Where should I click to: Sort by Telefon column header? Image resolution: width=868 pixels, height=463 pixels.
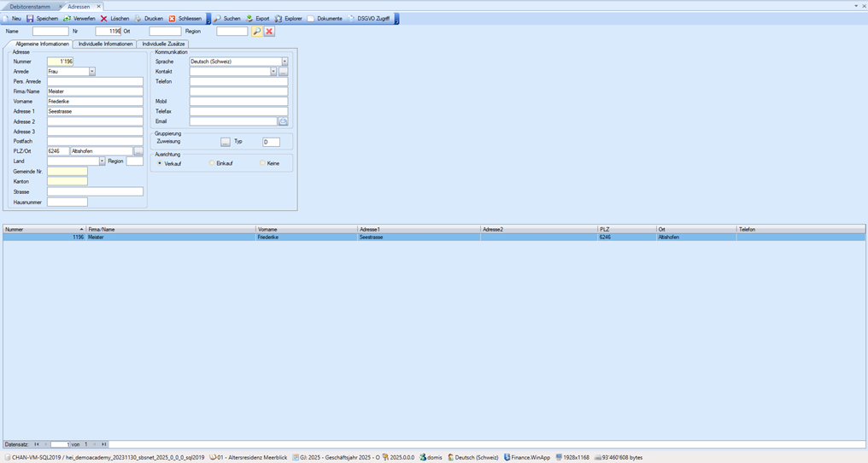(801, 229)
